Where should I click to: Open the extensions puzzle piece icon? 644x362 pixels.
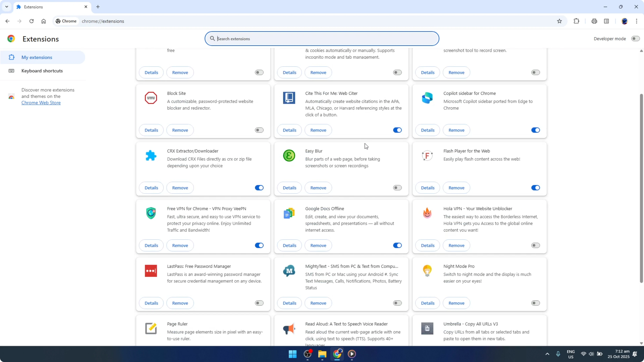click(576, 21)
